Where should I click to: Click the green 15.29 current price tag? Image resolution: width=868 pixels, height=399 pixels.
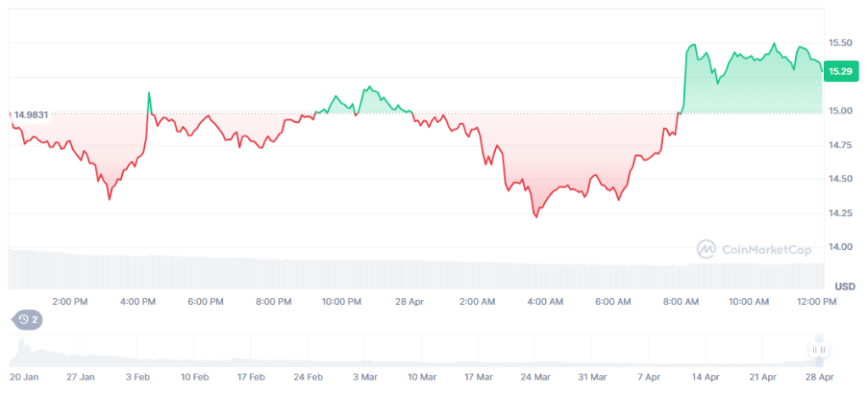pyautogui.click(x=841, y=72)
